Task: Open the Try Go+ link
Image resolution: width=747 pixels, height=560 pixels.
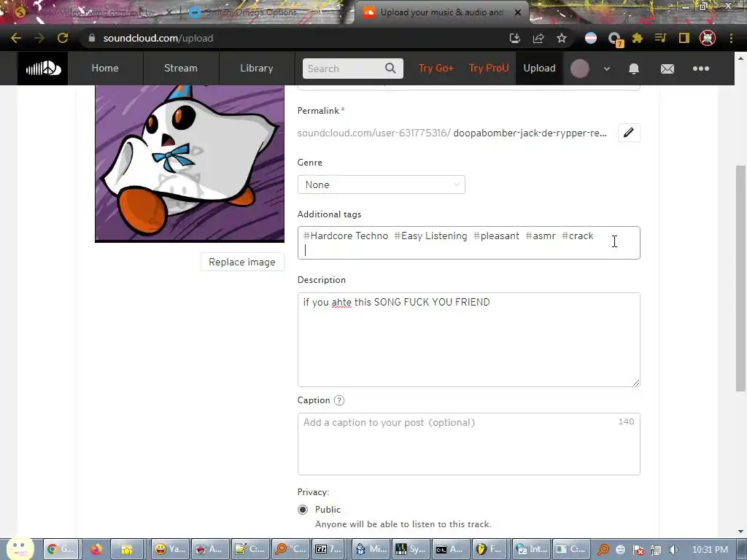Action: (x=436, y=68)
